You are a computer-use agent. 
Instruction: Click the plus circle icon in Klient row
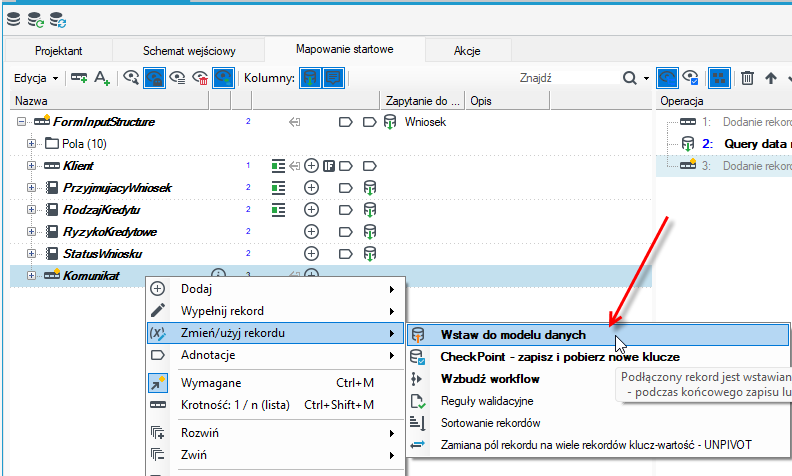(312, 166)
